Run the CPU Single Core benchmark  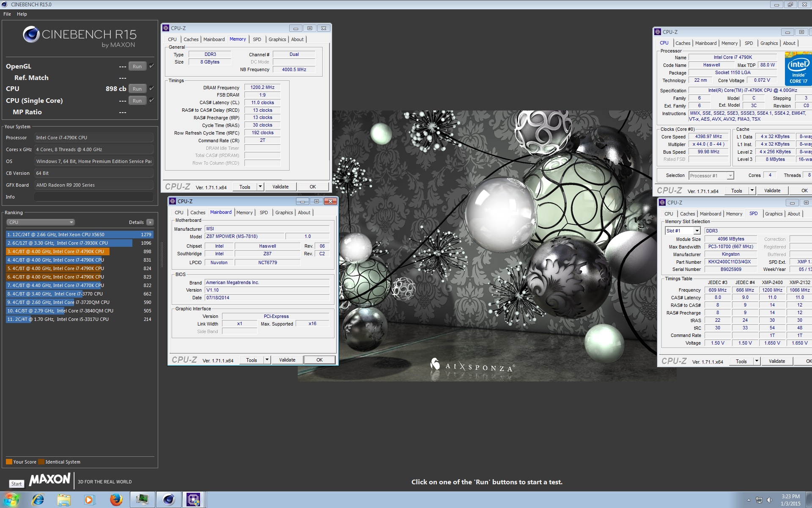click(x=137, y=100)
